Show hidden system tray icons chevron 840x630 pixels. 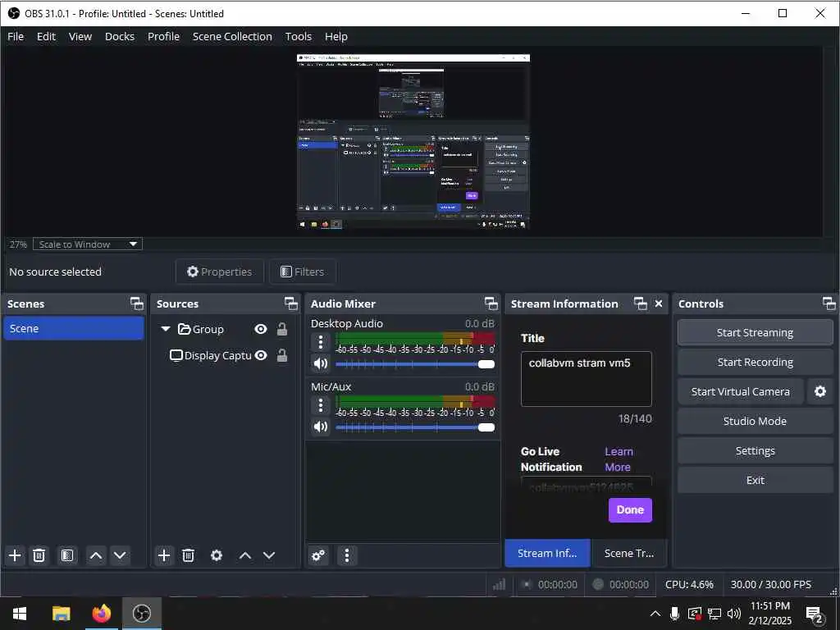655,614
